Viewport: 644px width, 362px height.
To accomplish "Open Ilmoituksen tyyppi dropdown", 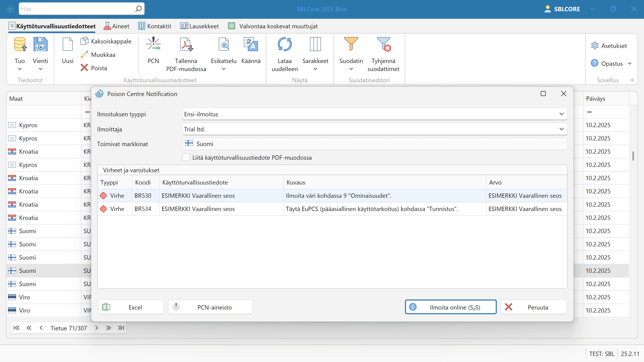I will coord(561,114).
